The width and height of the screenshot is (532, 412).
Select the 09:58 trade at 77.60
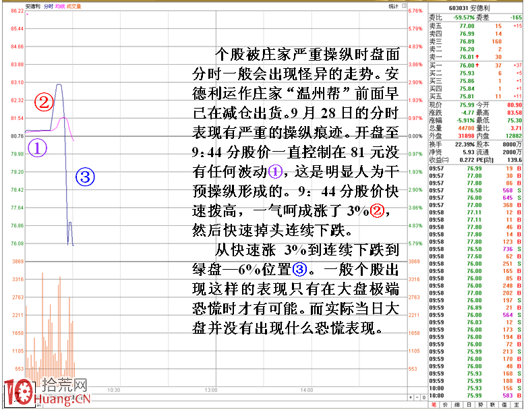tap(475, 256)
